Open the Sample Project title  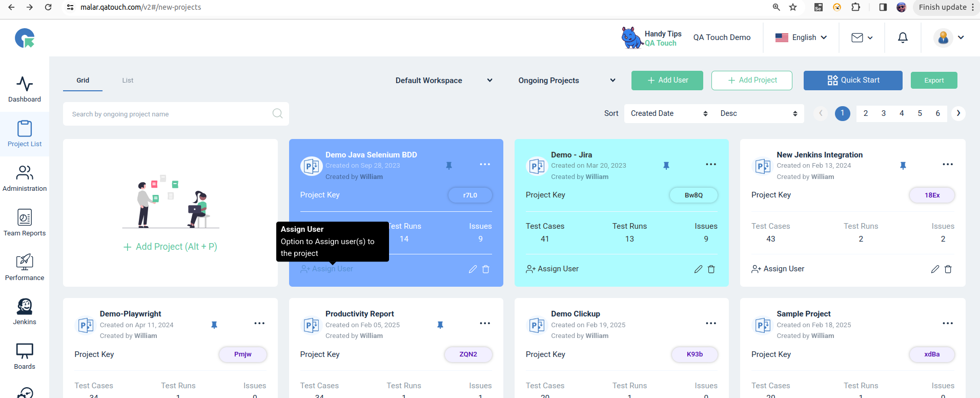[804, 314]
